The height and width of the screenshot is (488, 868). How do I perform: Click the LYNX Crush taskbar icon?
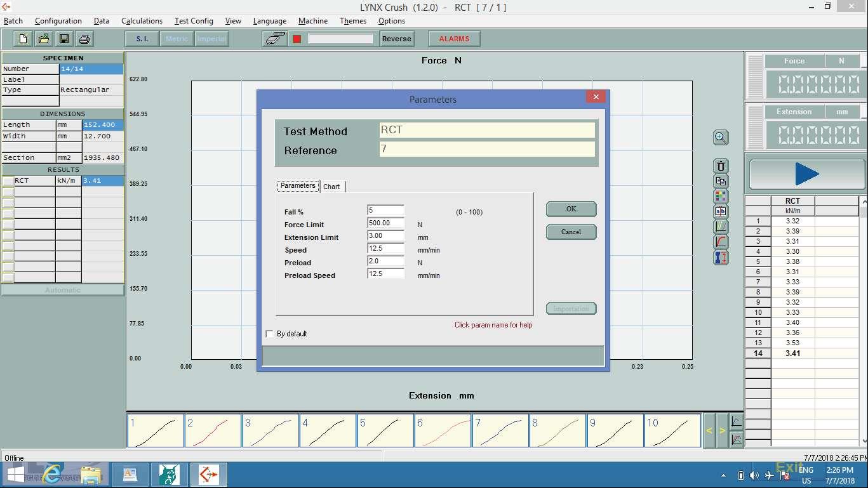click(x=208, y=475)
